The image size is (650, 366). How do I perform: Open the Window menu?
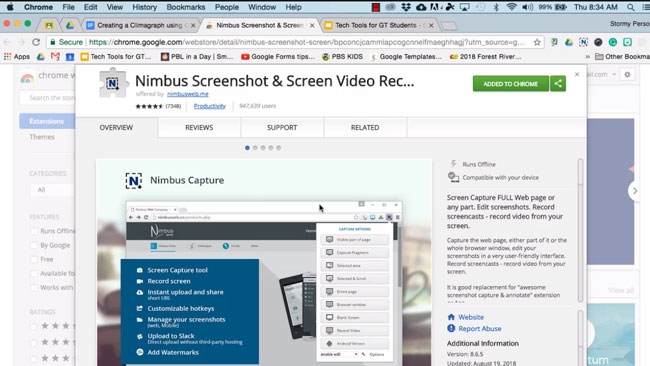pyautogui.click(x=262, y=7)
